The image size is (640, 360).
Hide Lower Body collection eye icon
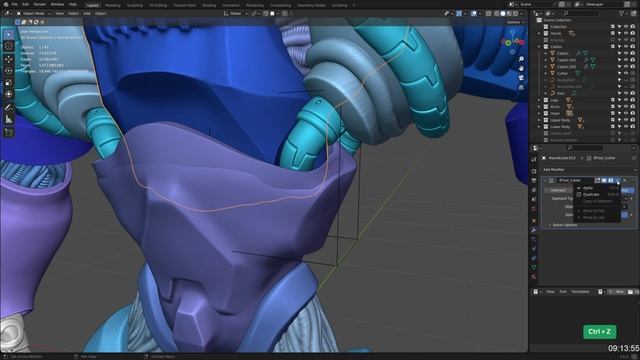point(626,127)
